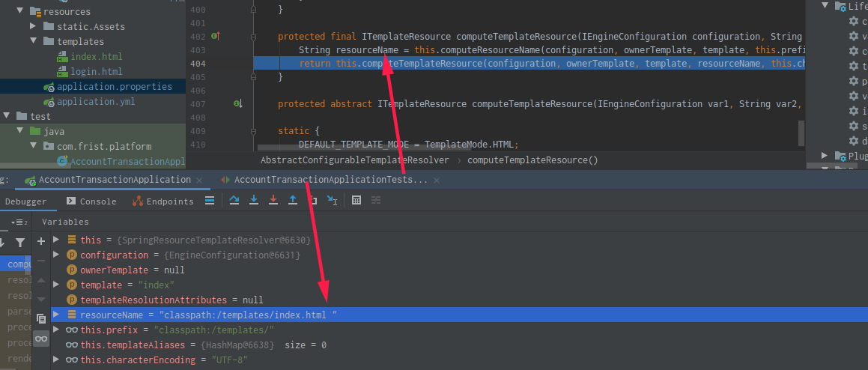Select application.yml in project tree
This screenshot has height=370, width=868.
[x=96, y=102]
